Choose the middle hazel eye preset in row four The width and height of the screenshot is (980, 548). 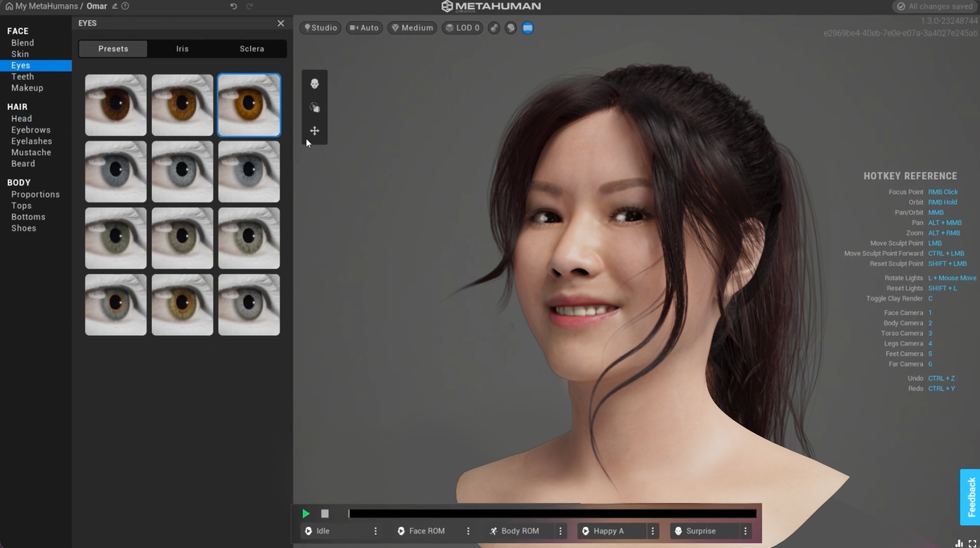point(182,305)
